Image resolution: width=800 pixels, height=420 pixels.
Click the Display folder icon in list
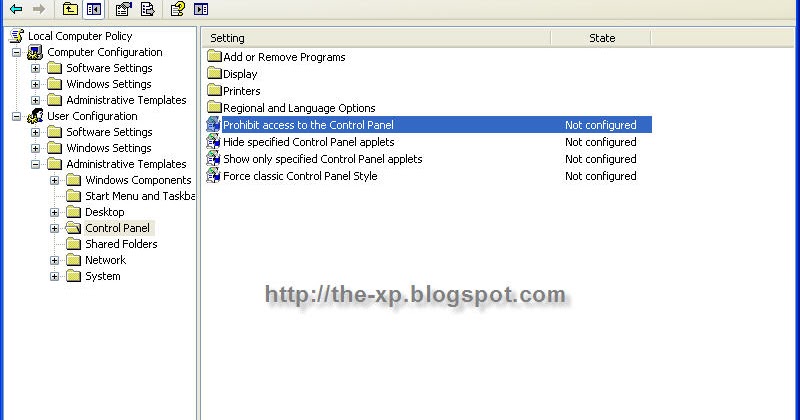tap(214, 73)
